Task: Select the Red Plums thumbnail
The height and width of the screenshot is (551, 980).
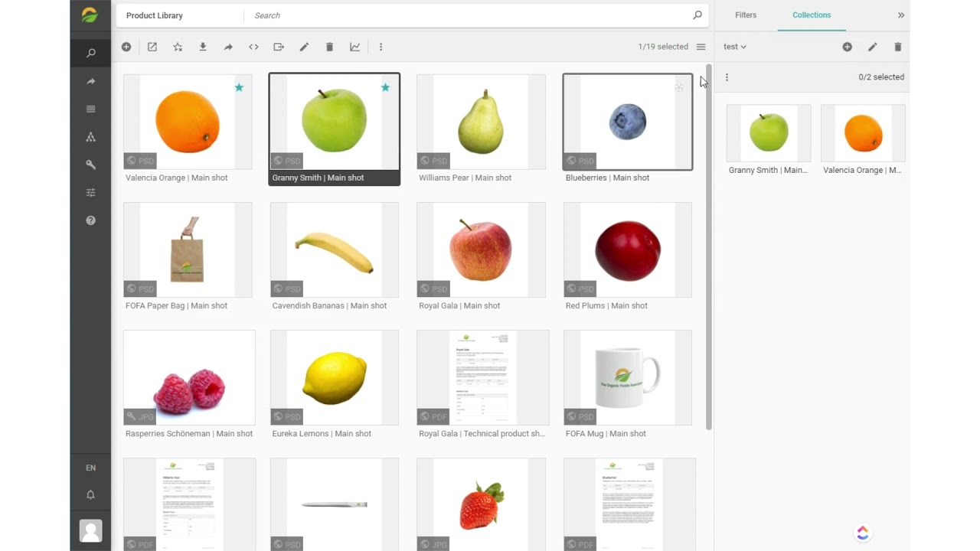Action: coord(628,249)
